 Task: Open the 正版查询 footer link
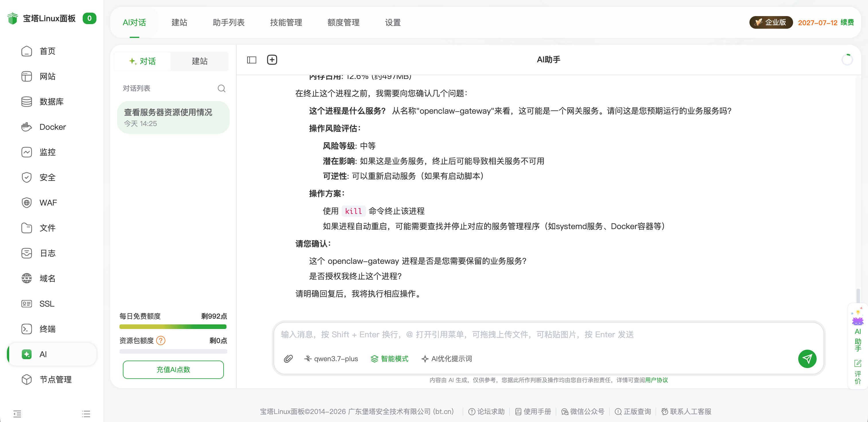[x=633, y=412]
